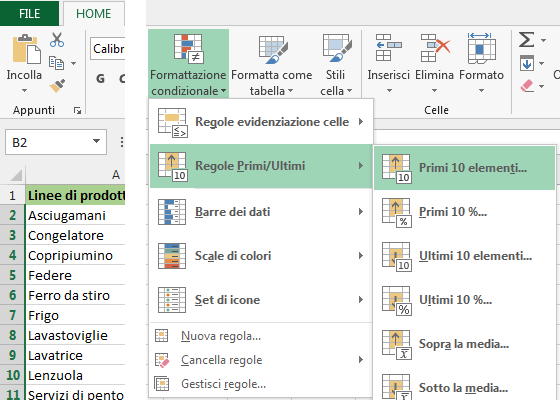The height and width of the screenshot is (400, 560).
Task: Open the Clear eraser dropdown arrow
Action: 542,86
